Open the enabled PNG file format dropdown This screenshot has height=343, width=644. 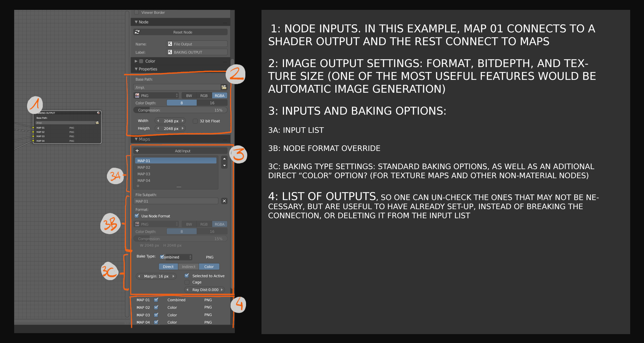[156, 95]
